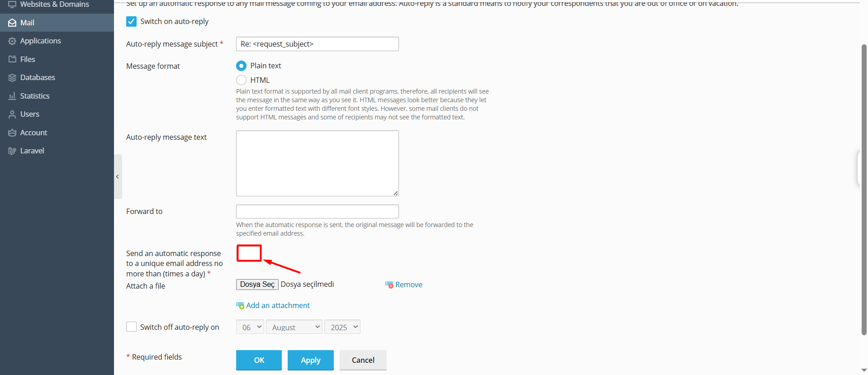Click the Account icon in sidebar
Image resolution: width=868 pixels, height=375 pixels.
point(12,133)
